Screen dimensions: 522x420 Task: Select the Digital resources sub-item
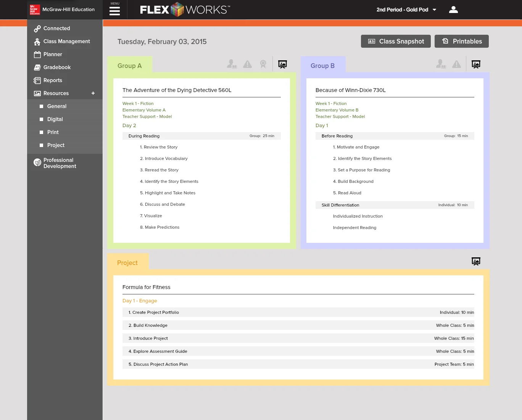[55, 119]
